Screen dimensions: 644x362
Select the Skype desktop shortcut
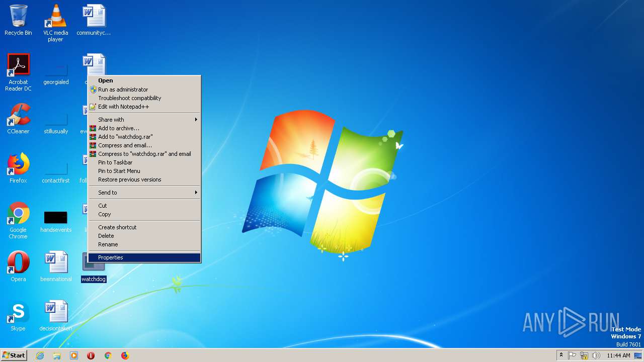click(18, 316)
